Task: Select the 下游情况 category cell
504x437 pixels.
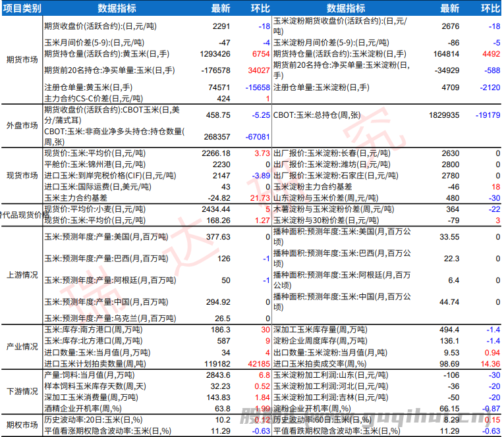Action: 22,391
